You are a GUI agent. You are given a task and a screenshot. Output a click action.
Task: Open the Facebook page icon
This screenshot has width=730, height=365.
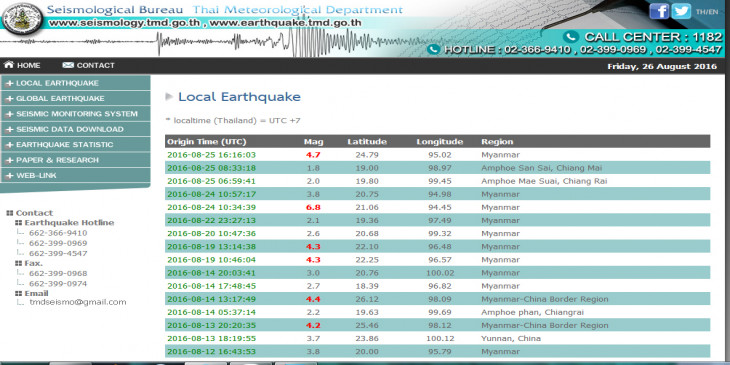[x=659, y=11]
